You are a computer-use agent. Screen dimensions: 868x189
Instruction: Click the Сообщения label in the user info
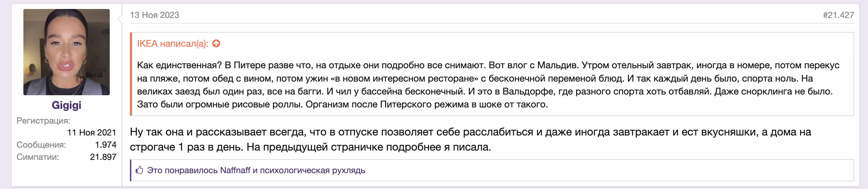pyautogui.click(x=41, y=145)
